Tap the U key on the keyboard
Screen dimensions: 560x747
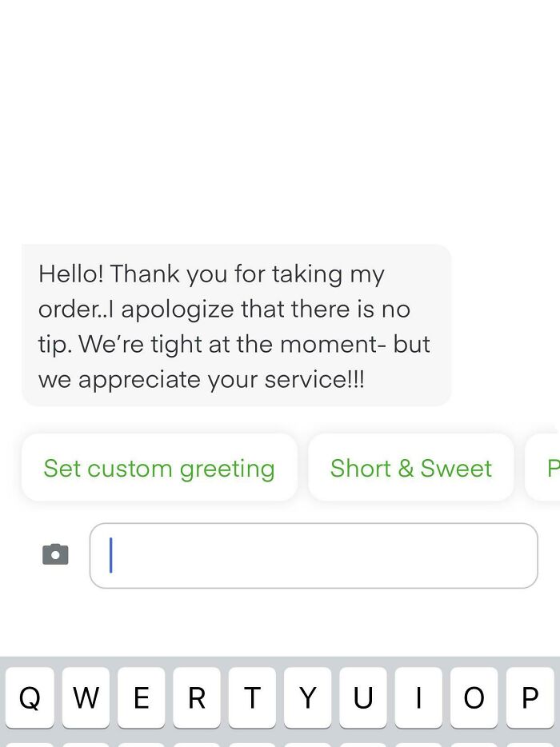tap(363, 697)
